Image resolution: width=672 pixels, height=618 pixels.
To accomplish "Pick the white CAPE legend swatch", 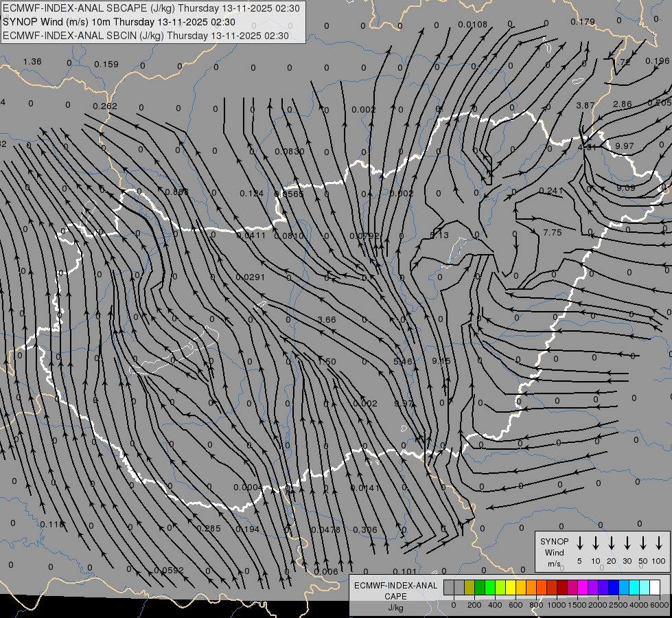I will (x=655, y=588).
